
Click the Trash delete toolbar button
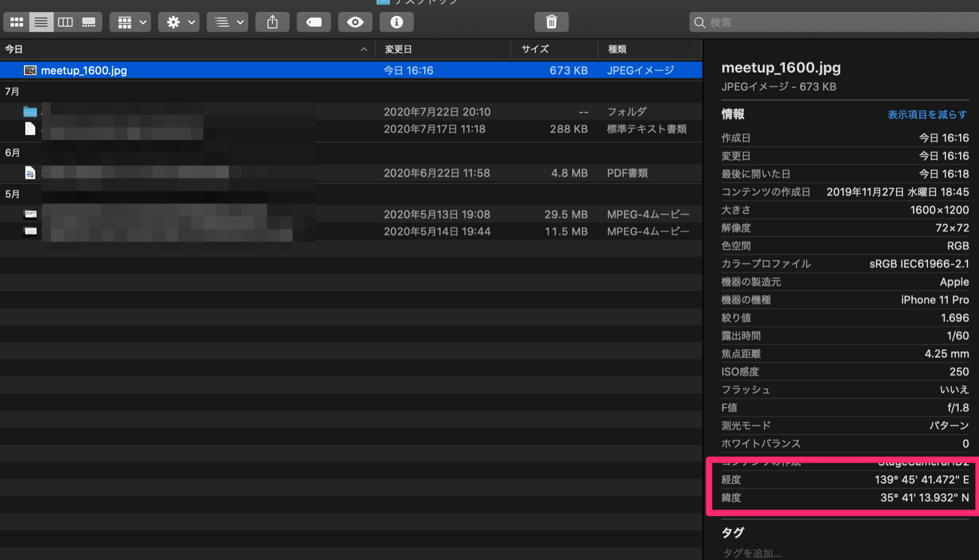[551, 23]
